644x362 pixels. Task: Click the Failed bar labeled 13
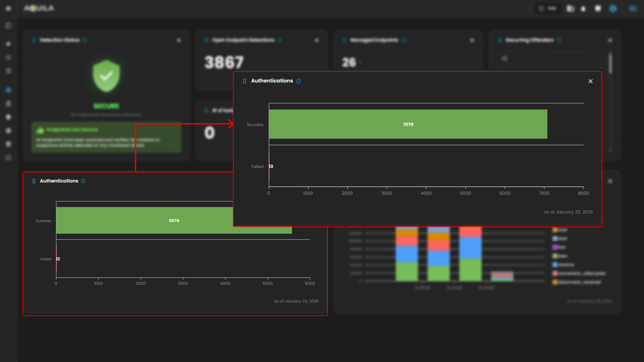click(x=269, y=166)
